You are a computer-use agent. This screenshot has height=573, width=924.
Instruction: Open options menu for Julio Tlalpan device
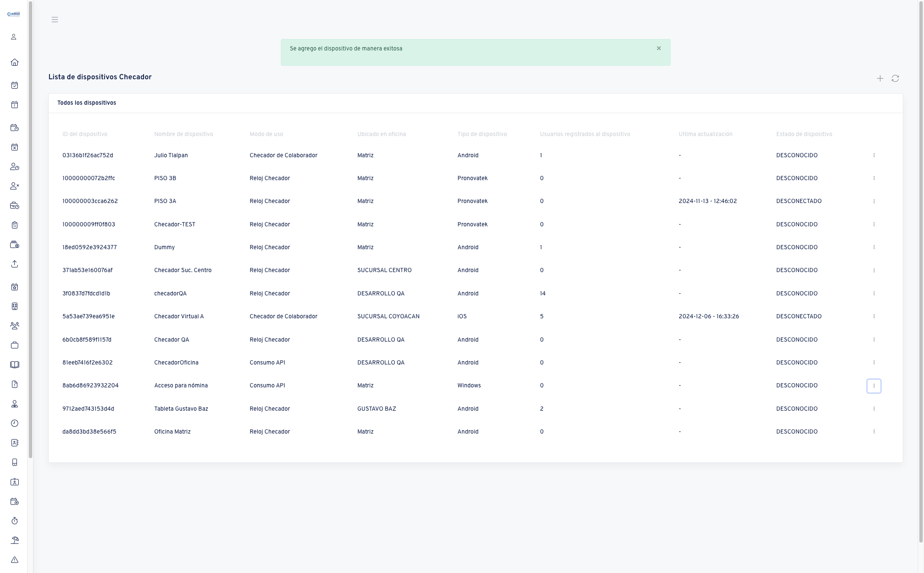874,156
